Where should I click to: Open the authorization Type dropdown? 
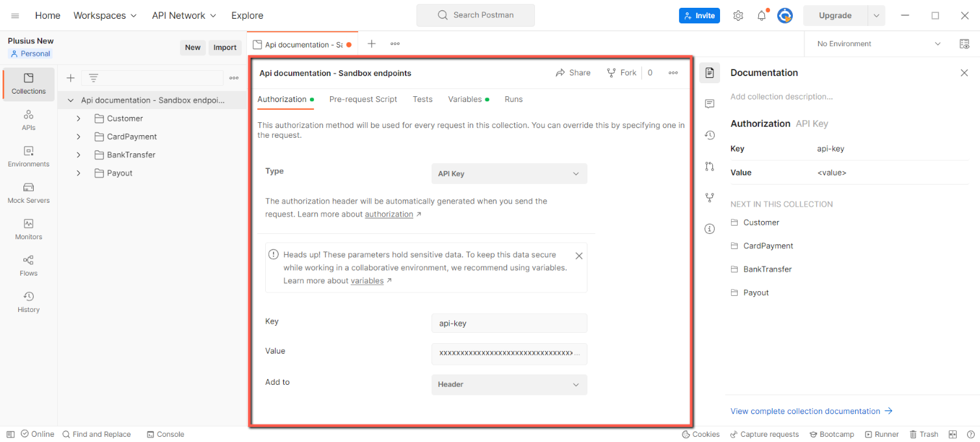tap(509, 174)
